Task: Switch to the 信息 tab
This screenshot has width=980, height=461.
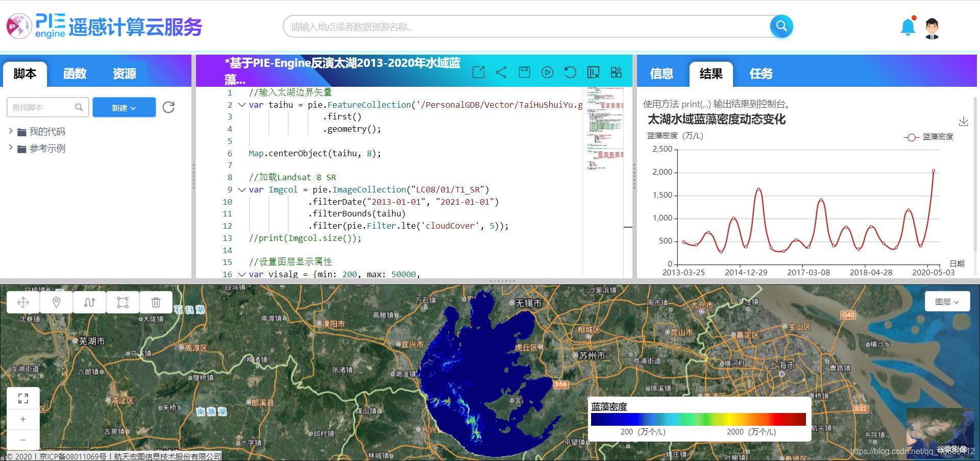Action: point(661,74)
